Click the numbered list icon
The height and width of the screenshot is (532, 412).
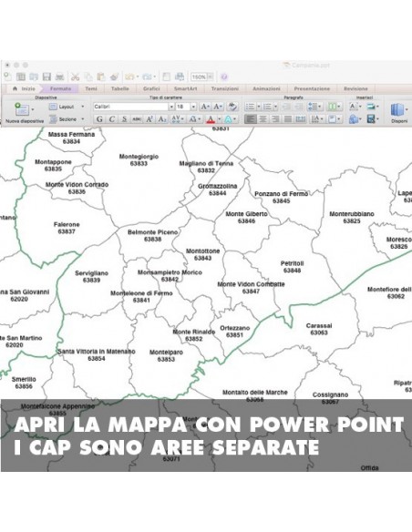point(267,107)
